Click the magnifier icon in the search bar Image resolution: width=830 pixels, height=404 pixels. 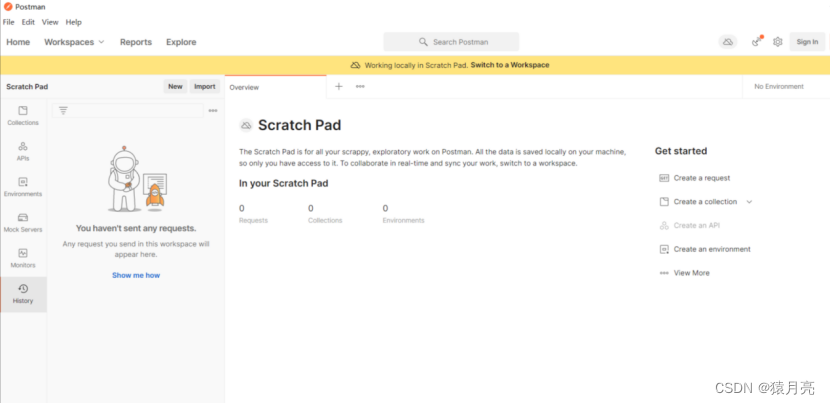(x=423, y=42)
